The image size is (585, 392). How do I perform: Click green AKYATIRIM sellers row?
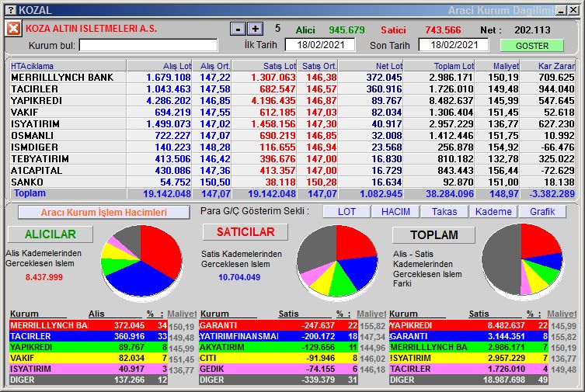(x=278, y=347)
